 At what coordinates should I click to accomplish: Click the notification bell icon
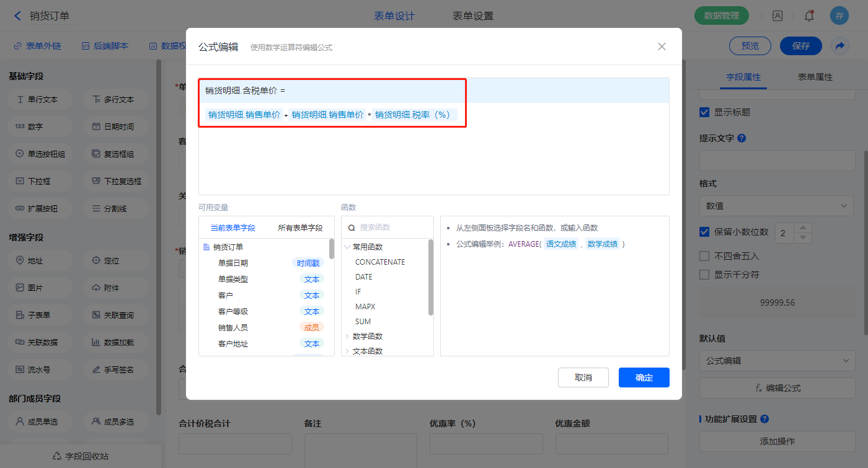coord(808,16)
